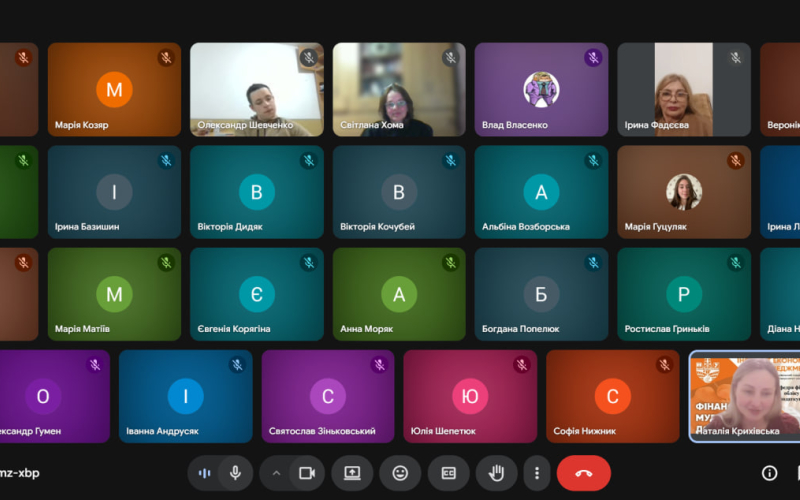The image size is (800, 500).
Task: Click the Світлана Хома video tile
Action: pyautogui.click(x=399, y=89)
